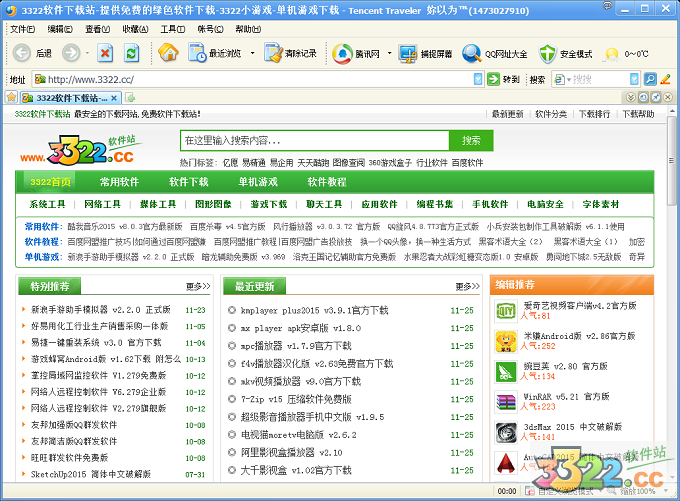
Task: Open the 收藏(A) favorites menu
Action: point(131,29)
